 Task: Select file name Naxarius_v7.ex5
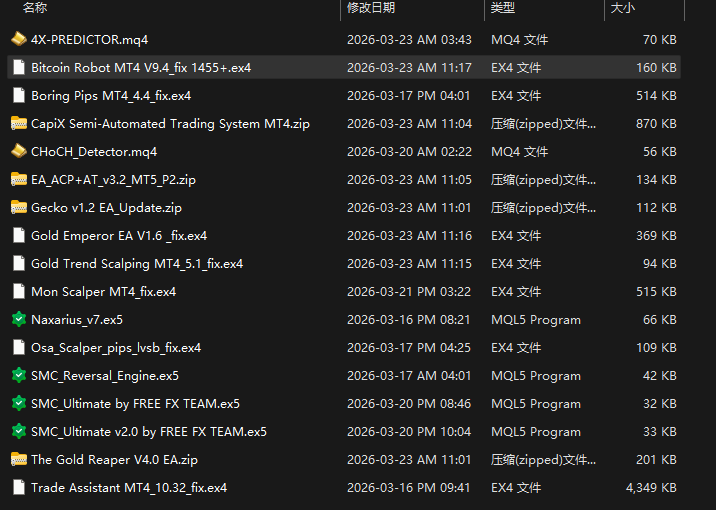click(x=77, y=320)
